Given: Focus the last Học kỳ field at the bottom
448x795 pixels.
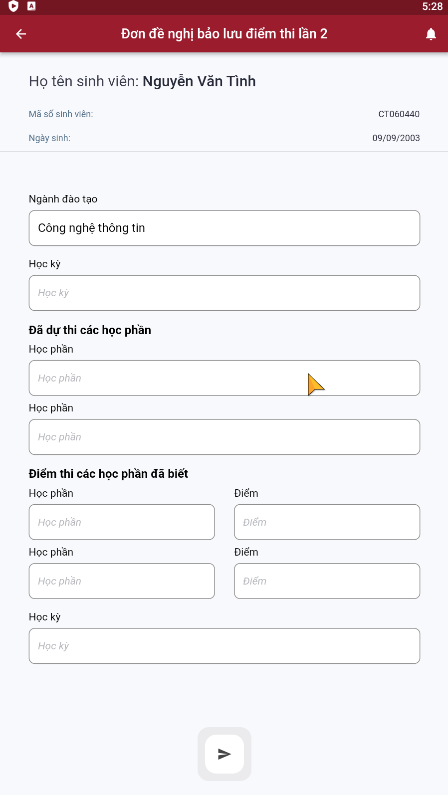Looking at the screenshot, I should tap(224, 646).
